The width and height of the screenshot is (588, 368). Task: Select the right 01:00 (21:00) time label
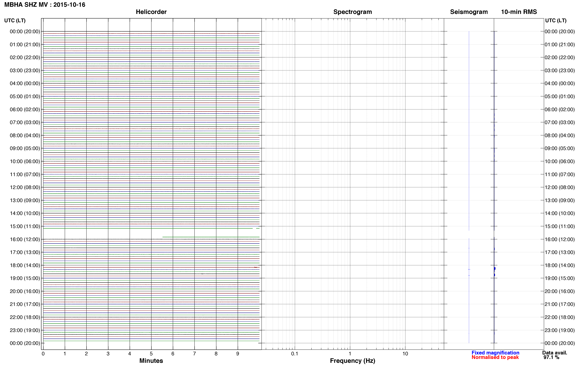tap(560, 45)
